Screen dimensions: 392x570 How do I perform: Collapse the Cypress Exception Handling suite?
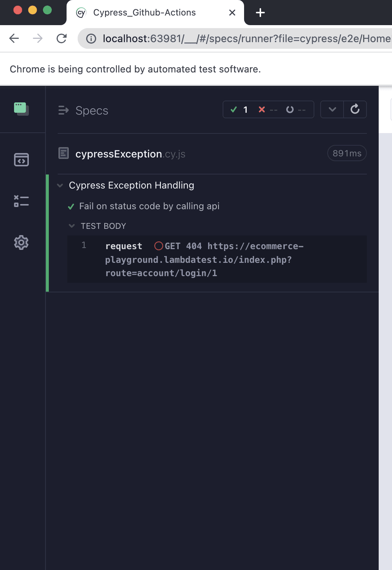pos(60,186)
